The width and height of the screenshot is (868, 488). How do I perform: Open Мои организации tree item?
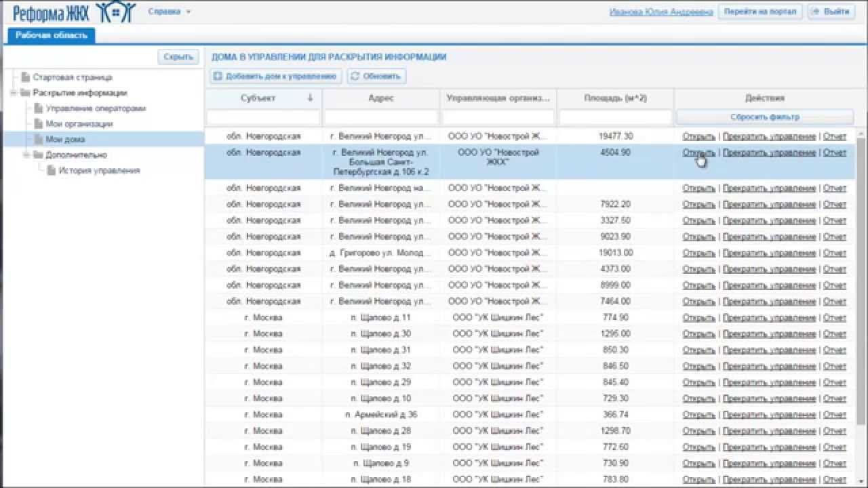tap(79, 124)
